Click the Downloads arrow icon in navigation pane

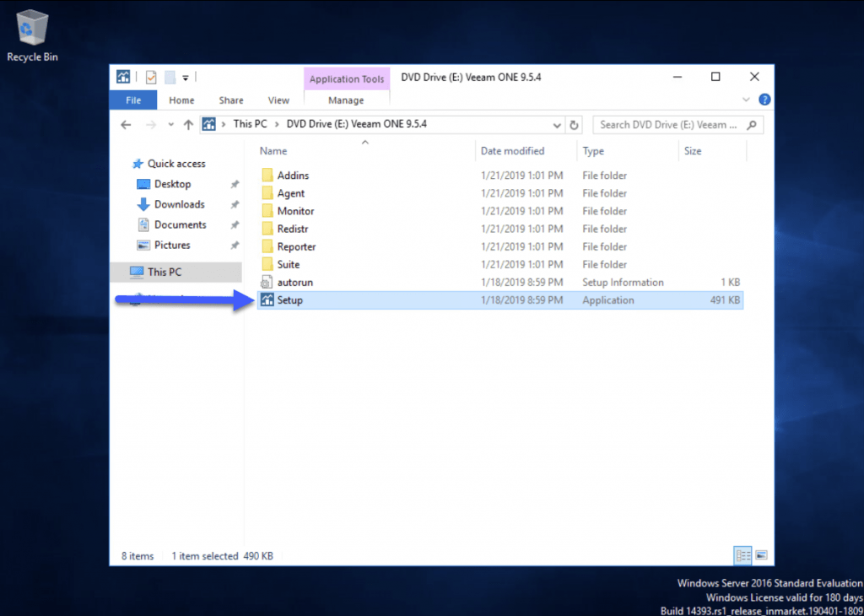click(x=143, y=204)
